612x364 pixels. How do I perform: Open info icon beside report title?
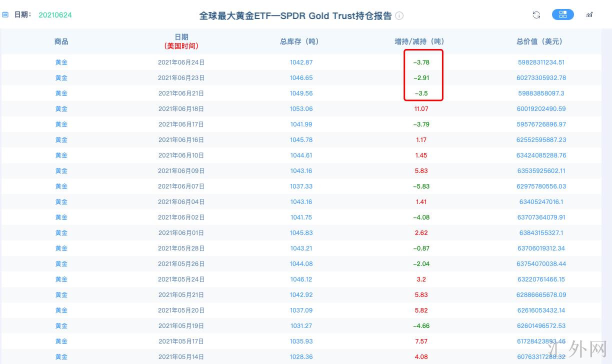click(399, 15)
